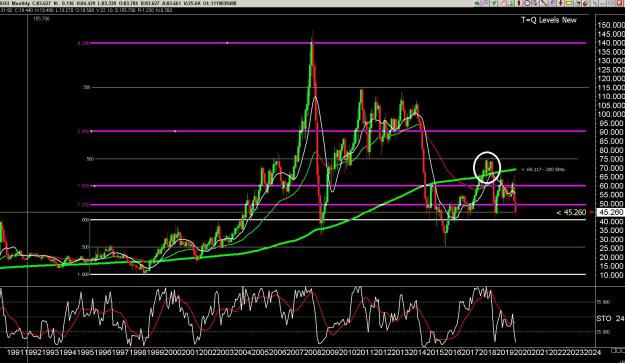Click the 2024 year on time axis
Image resolution: width=625 pixels, height=363 pixels.
[x=592, y=352]
